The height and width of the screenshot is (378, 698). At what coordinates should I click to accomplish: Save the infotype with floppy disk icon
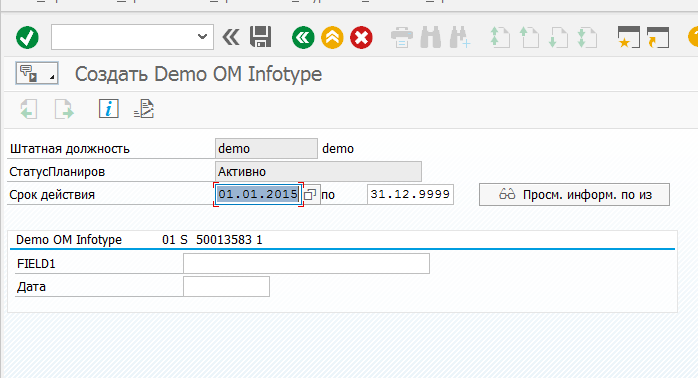click(260, 37)
